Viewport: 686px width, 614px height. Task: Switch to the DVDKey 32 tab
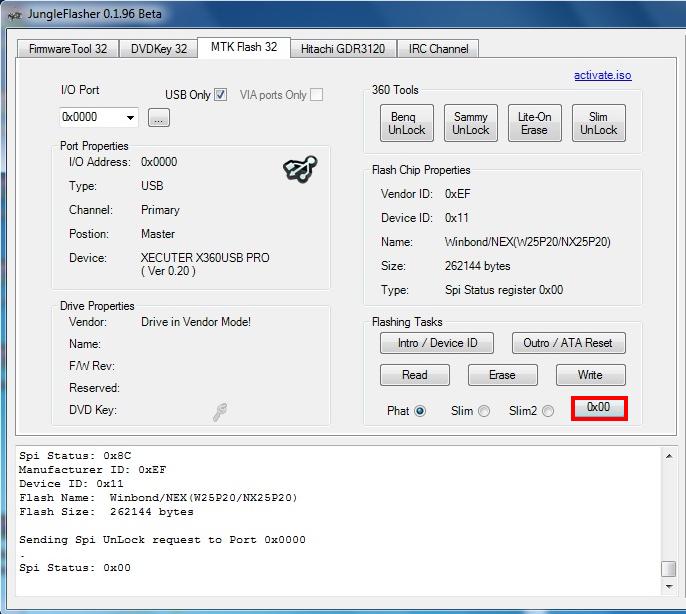tap(159, 49)
